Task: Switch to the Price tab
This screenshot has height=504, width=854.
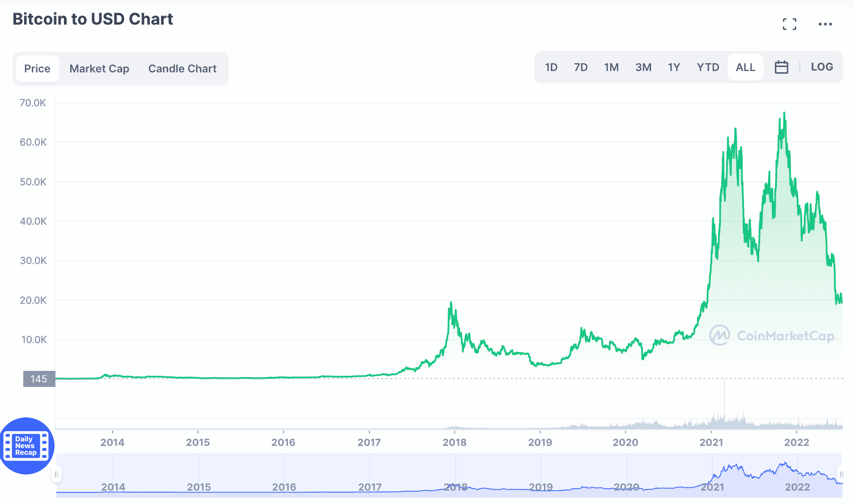Action: (37, 68)
